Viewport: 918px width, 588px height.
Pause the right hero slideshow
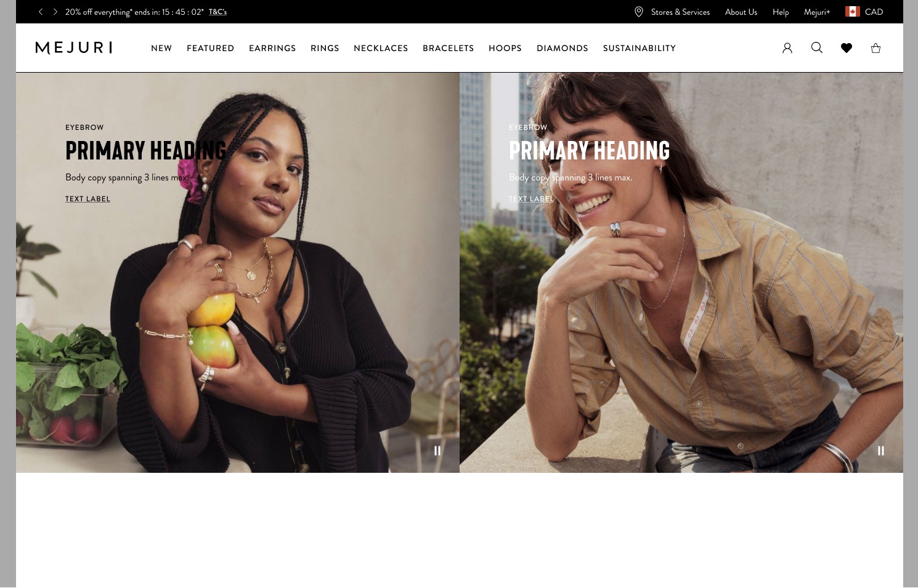(x=881, y=451)
